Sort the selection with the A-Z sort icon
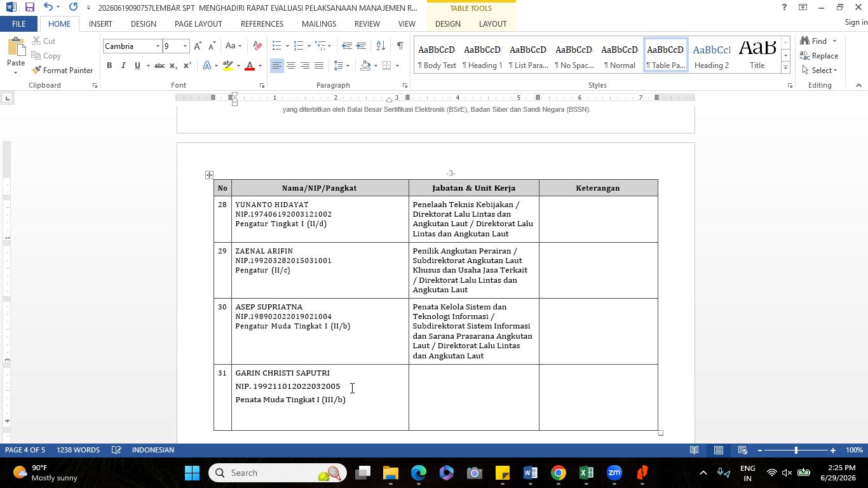This screenshot has height=488, width=868. (381, 46)
